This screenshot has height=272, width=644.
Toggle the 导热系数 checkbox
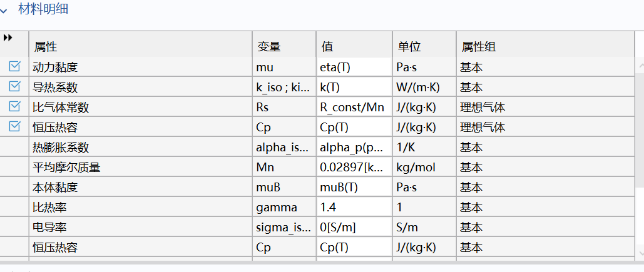tap(14, 86)
